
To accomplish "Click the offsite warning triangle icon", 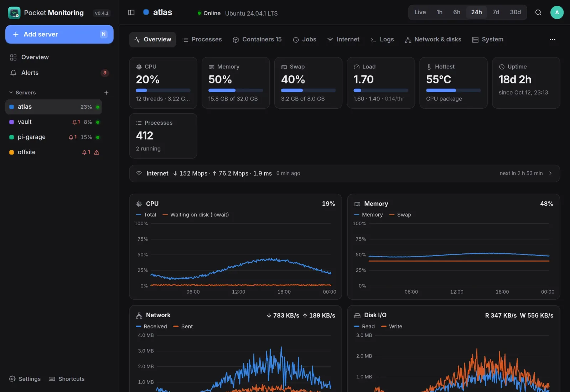I will pyautogui.click(x=97, y=152).
